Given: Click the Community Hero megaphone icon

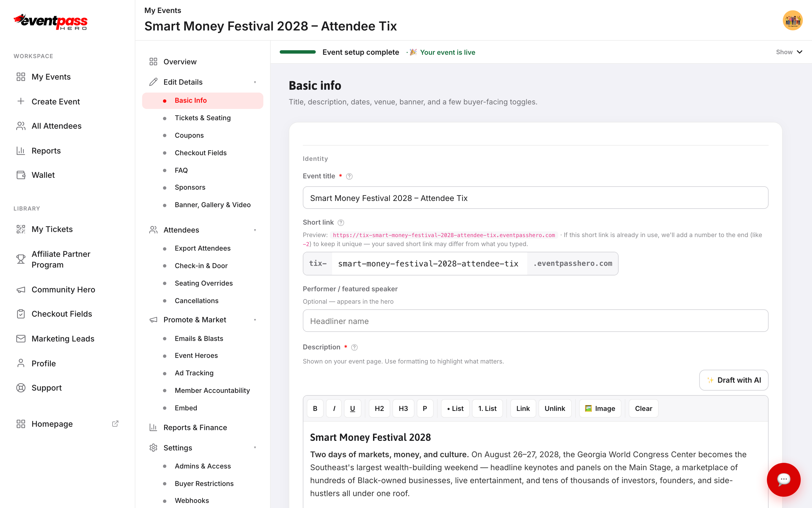Looking at the screenshot, I should pyautogui.click(x=21, y=290).
